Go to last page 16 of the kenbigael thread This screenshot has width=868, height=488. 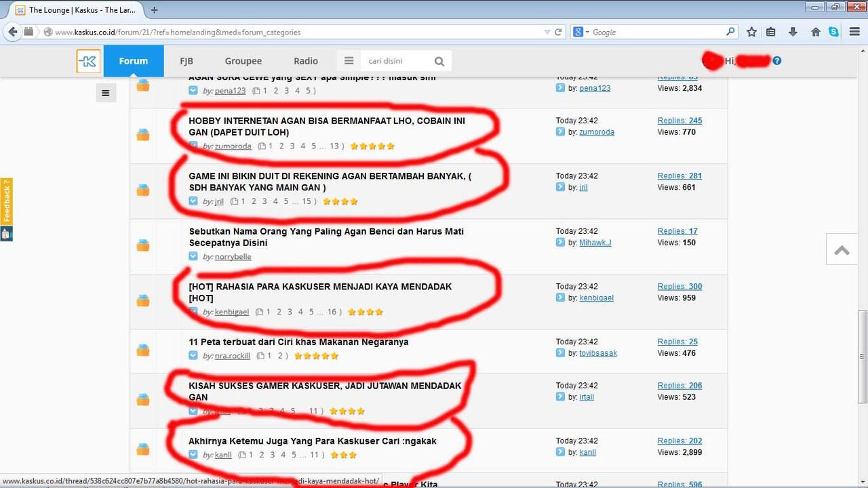point(332,312)
